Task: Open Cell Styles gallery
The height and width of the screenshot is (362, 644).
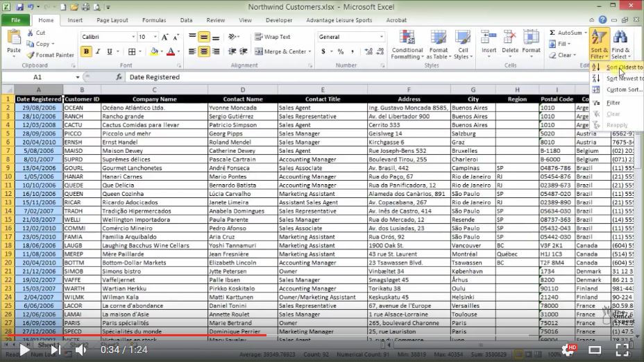Action: point(463,44)
